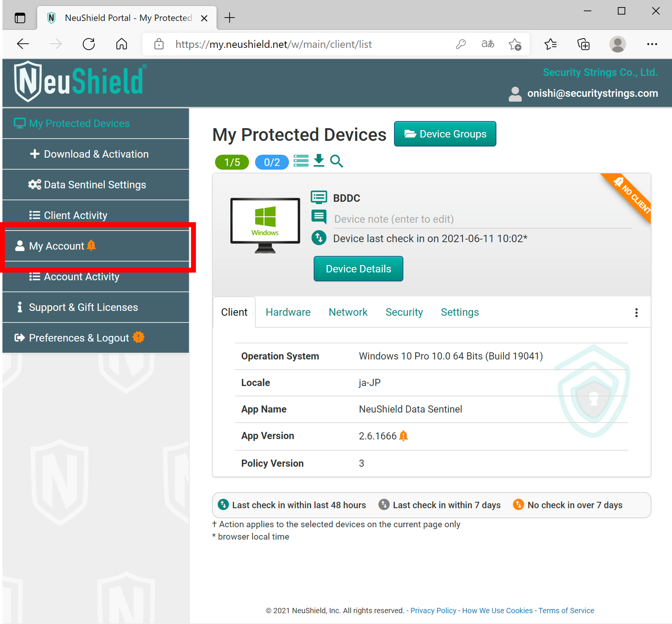The height and width of the screenshot is (624, 672).
Task: Click the device note comment icon
Action: [x=319, y=217]
